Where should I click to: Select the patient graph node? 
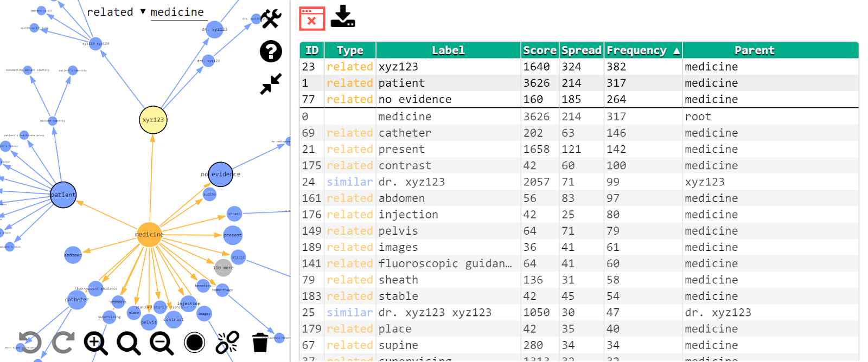63,195
